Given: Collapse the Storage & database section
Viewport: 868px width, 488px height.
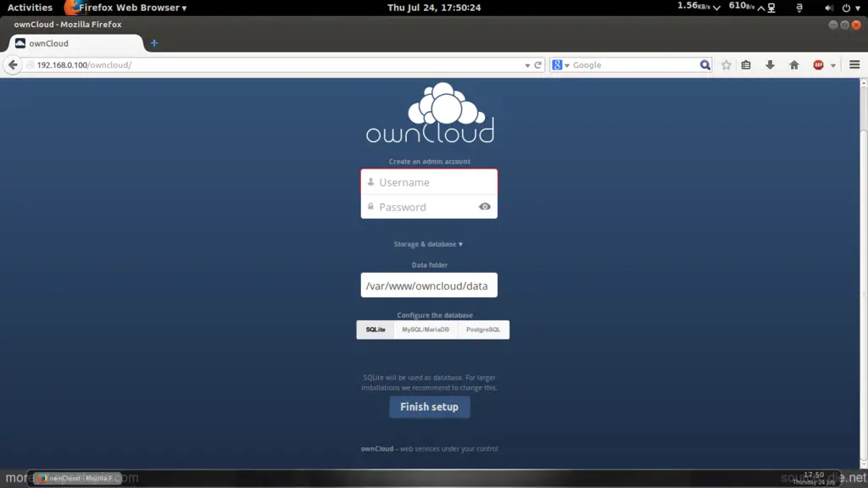Looking at the screenshot, I should [x=428, y=244].
